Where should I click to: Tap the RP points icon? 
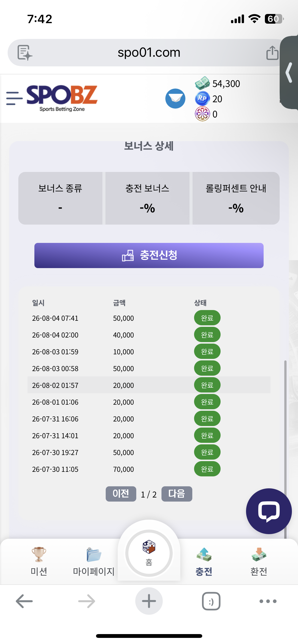(202, 99)
